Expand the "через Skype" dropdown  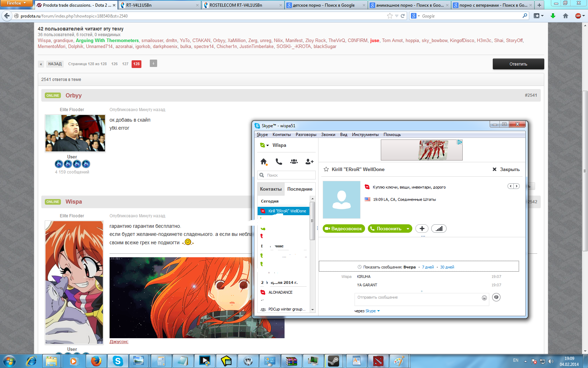pos(378,311)
